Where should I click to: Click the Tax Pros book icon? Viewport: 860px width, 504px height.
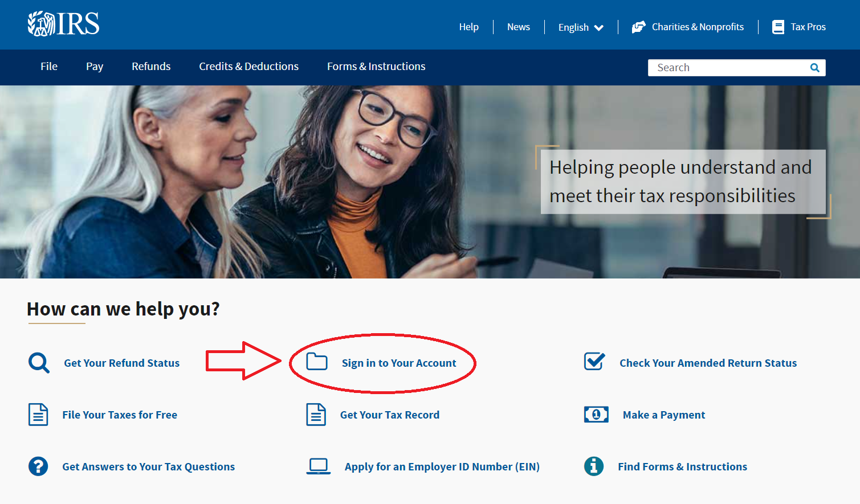[x=778, y=26]
